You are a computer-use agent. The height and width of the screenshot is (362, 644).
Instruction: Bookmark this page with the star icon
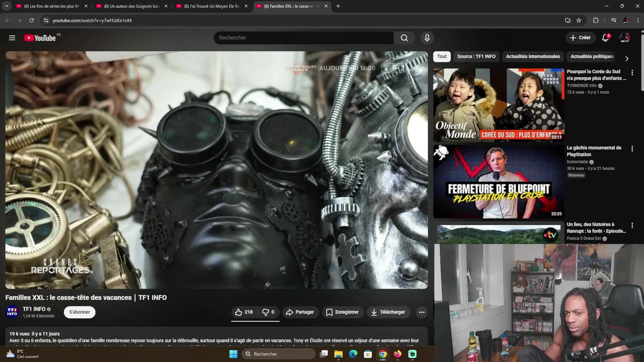579,20
